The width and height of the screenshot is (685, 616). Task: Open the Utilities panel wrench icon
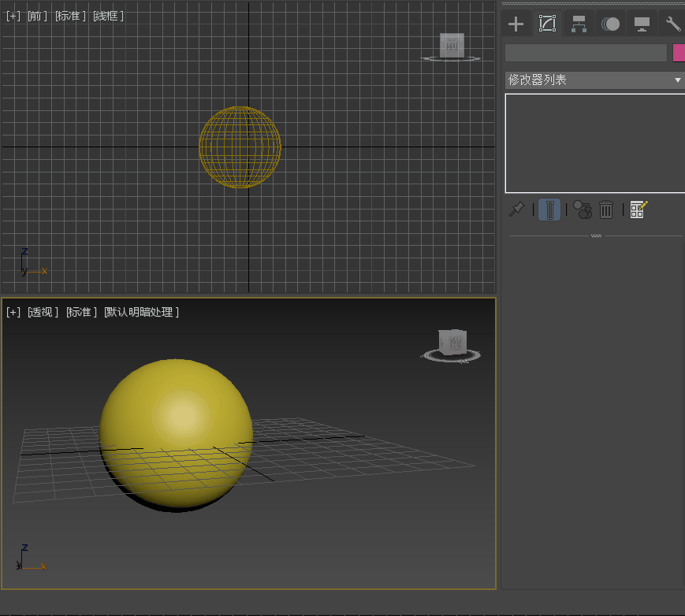pos(672,24)
